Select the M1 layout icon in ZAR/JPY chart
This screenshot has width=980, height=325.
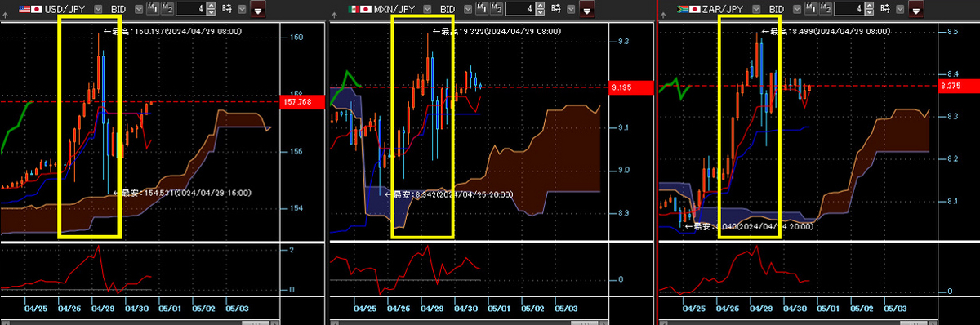pos(811,9)
